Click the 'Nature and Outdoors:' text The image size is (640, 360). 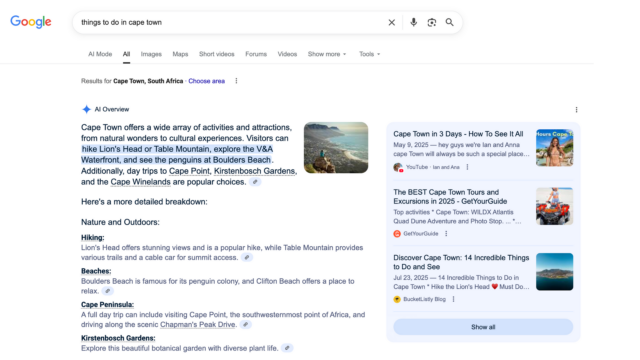(120, 222)
